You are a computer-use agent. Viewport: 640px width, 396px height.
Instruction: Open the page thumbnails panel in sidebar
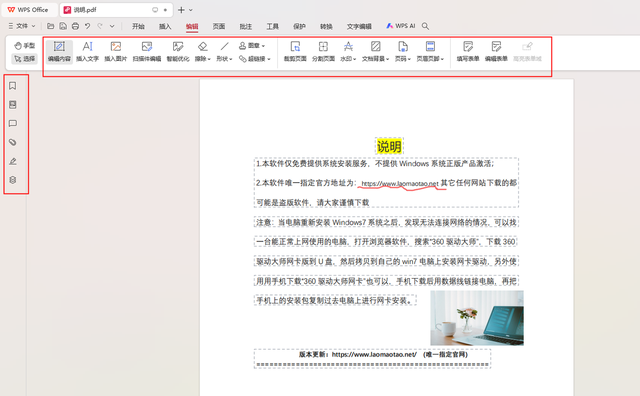point(13,105)
